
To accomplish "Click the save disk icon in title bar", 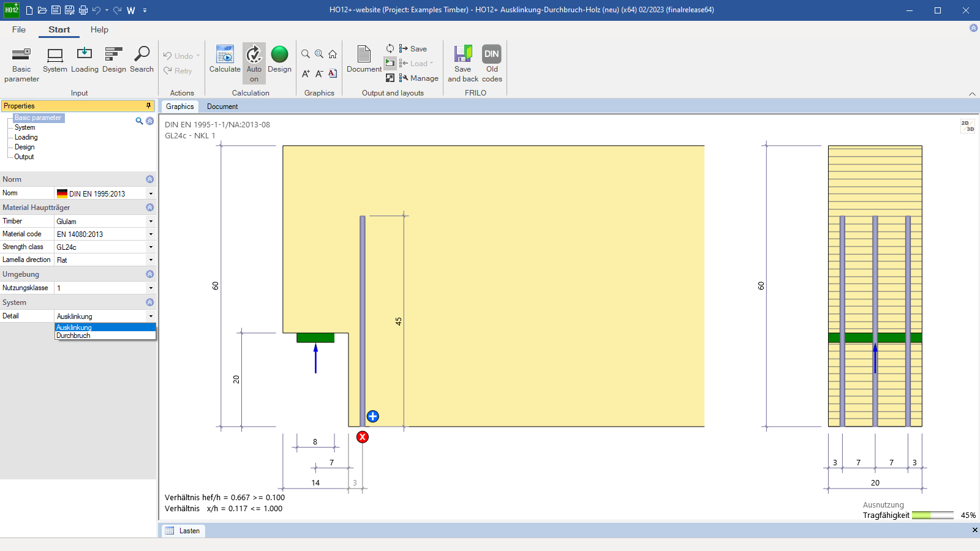I will (56, 10).
